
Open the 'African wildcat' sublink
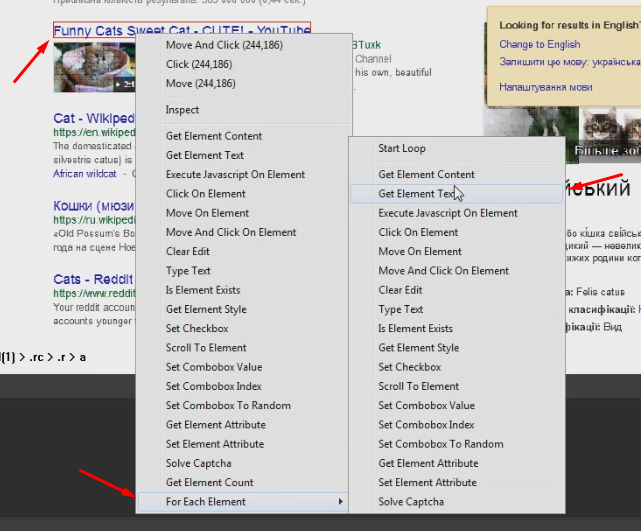(x=88, y=172)
